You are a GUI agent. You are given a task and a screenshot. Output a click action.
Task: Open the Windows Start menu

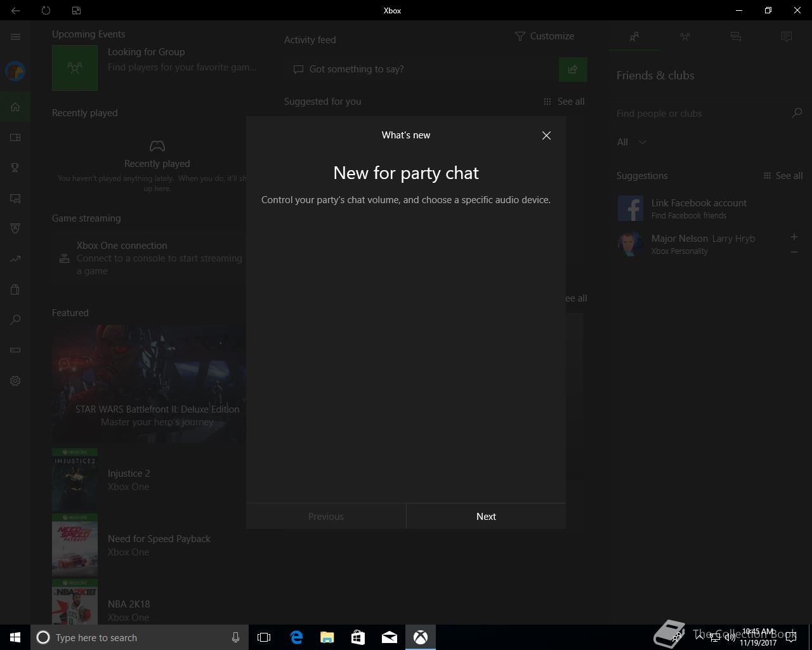(15, 637)
